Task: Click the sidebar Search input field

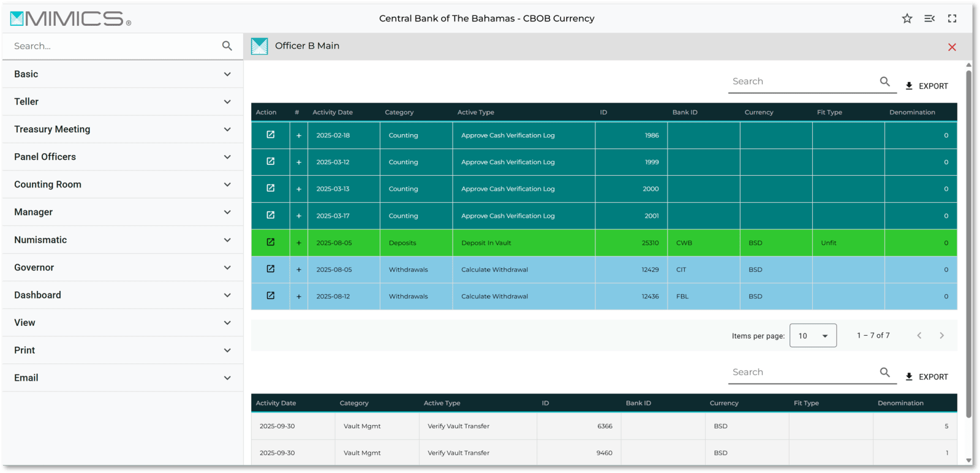Action: [115, 46]
